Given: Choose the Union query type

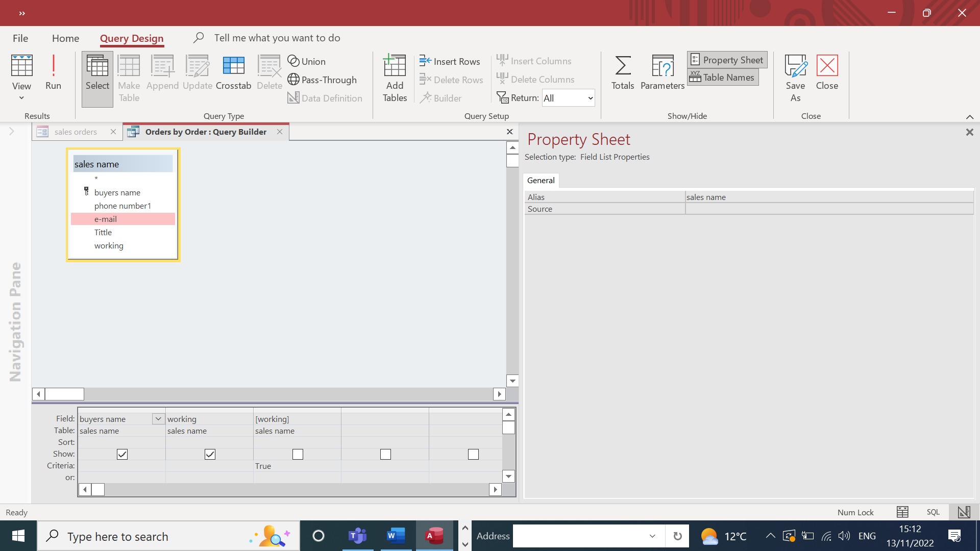Looking at the screenshot, I should (307, 61).
